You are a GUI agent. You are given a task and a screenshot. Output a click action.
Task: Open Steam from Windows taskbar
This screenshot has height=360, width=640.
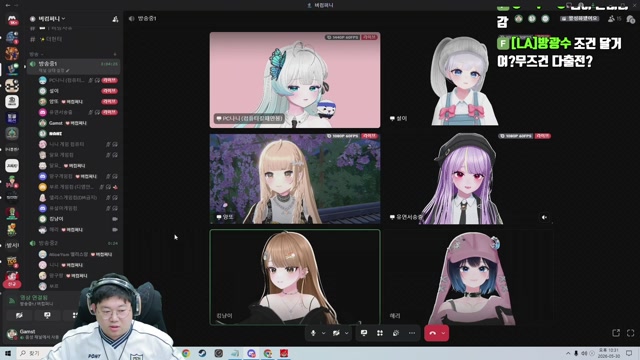(x=202, y=353)
